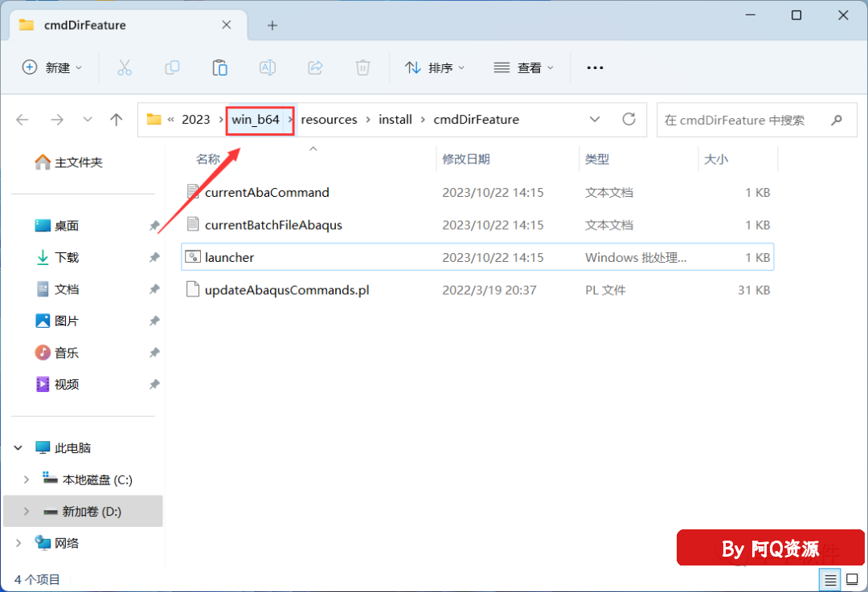Sort files by 修改日期 column header
This screenshot has height=592, width=868.
click(466, 159)
